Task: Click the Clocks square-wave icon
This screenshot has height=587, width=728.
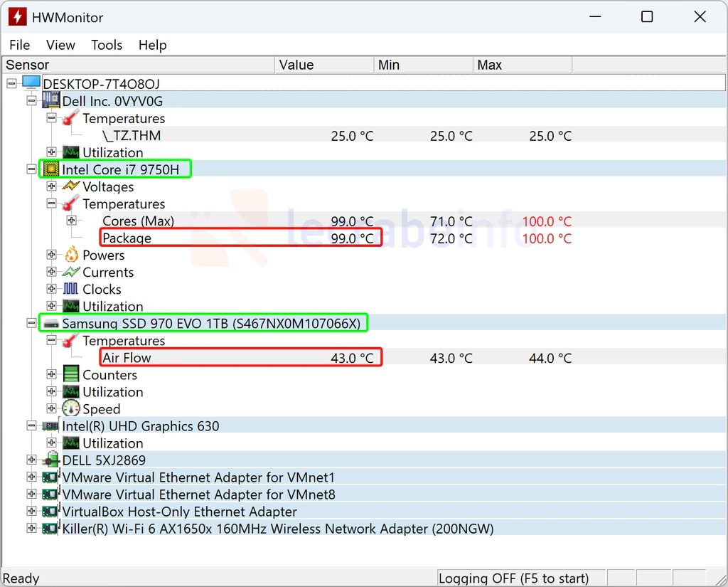Action: tap(71, 289)
